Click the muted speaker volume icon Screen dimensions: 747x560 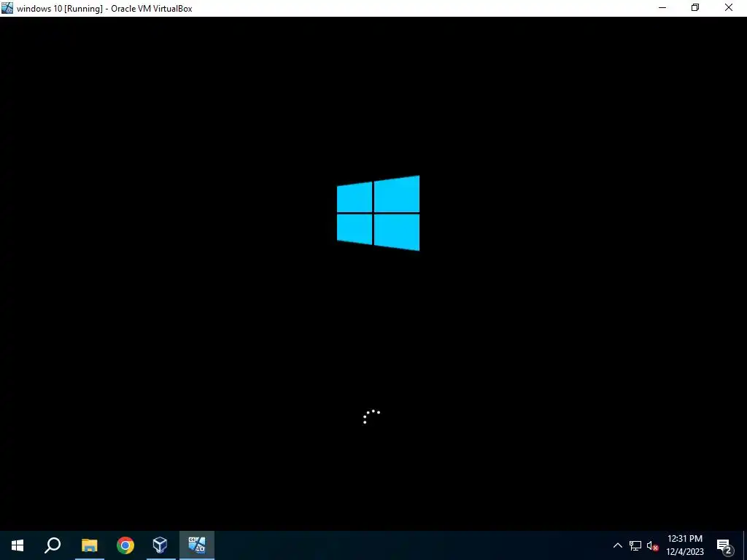[653, 546]
